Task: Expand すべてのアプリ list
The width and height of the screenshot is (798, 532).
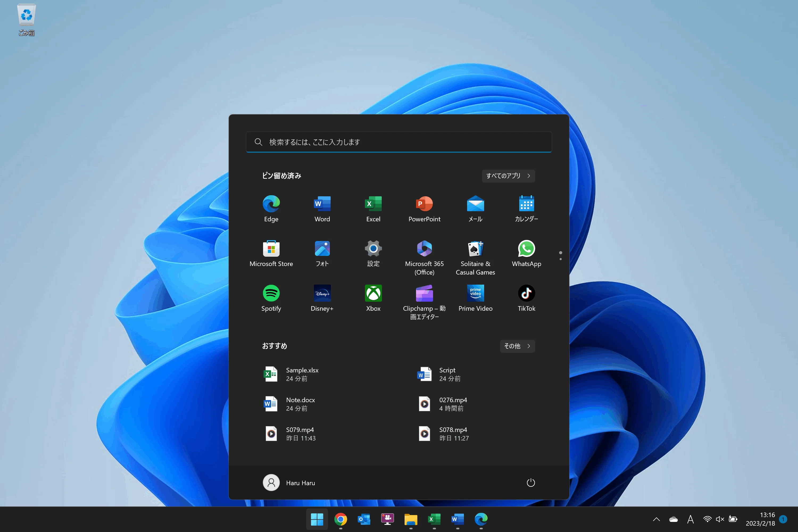Action: (x=508, y=176)
